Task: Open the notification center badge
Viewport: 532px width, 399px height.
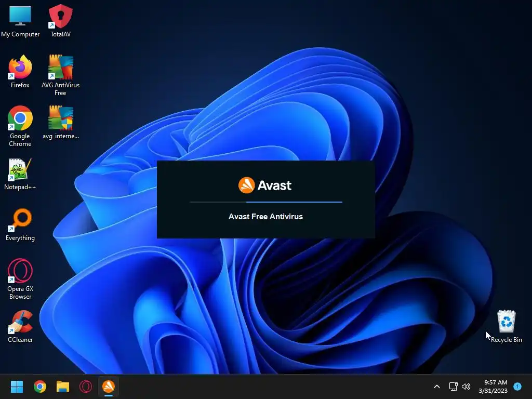Action: [517, 386]
